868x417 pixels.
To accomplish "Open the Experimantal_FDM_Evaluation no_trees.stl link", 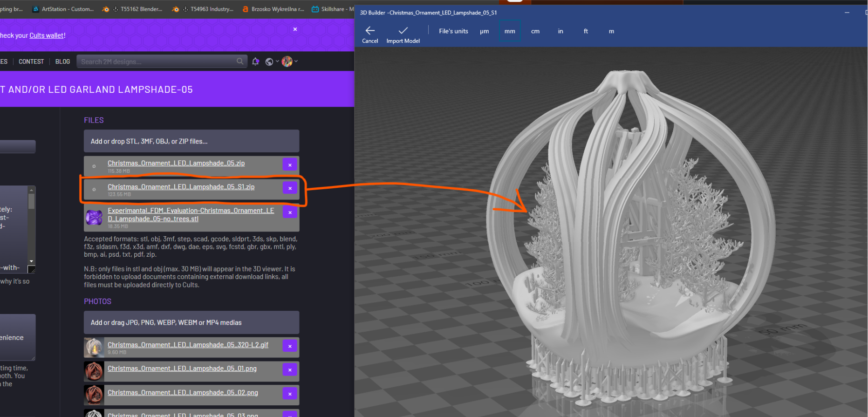I will [x=191, y=215].
